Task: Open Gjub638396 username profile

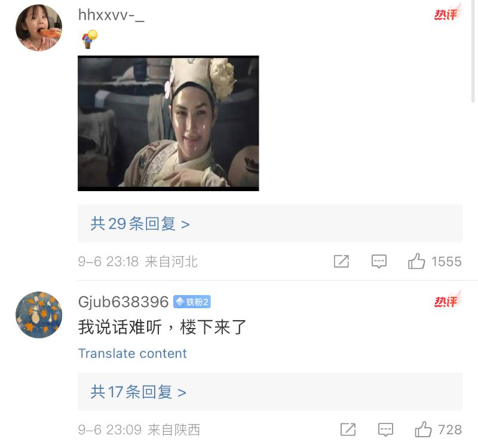Action: tap(123, 302)
